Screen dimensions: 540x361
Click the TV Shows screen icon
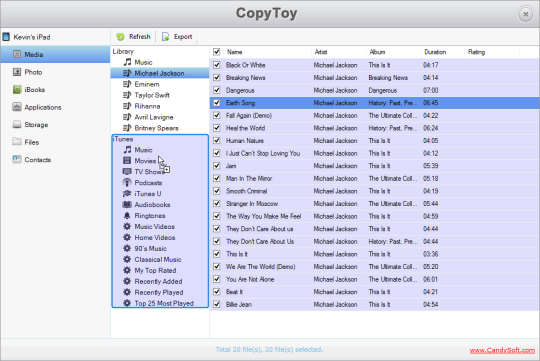point(127,172)
